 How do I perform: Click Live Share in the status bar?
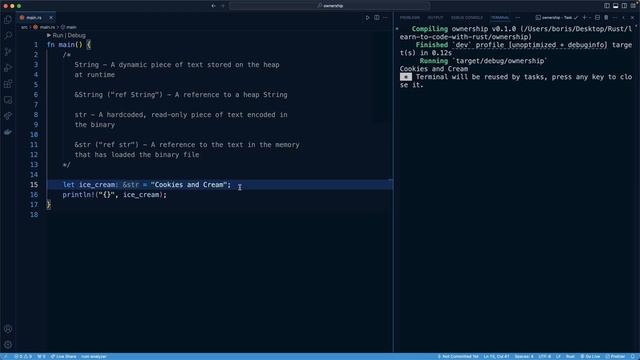(x=63, y=356)
